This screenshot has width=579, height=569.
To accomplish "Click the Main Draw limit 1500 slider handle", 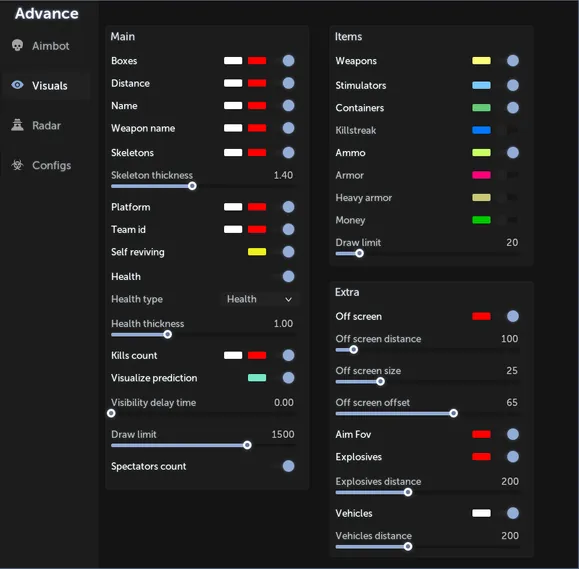I will tap(247, 445).
